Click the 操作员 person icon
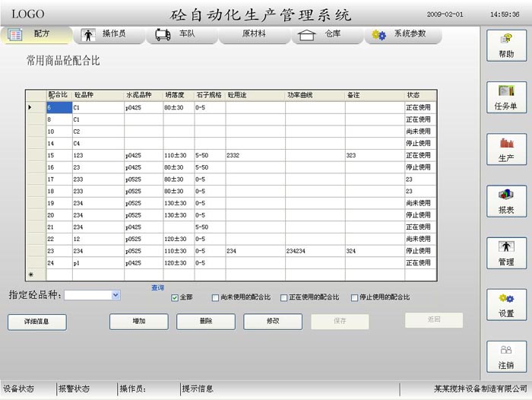 (88, 35)
